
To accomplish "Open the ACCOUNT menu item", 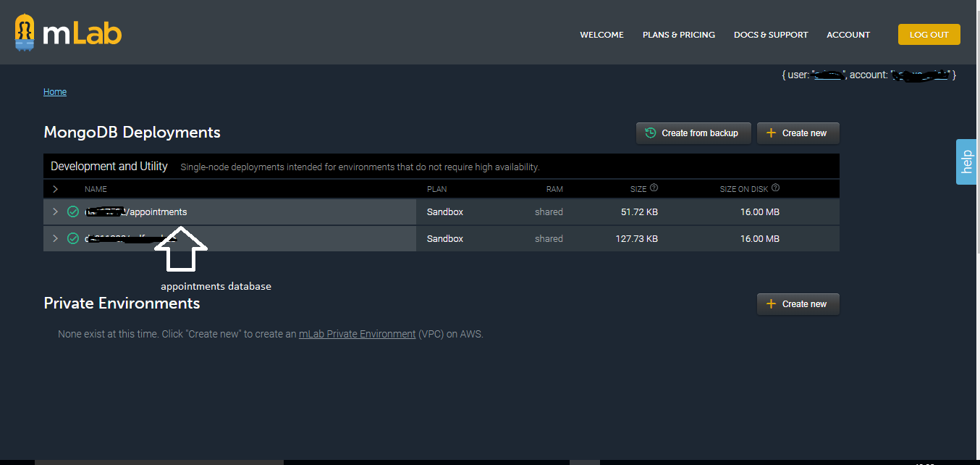I will [x=848, y=35].
